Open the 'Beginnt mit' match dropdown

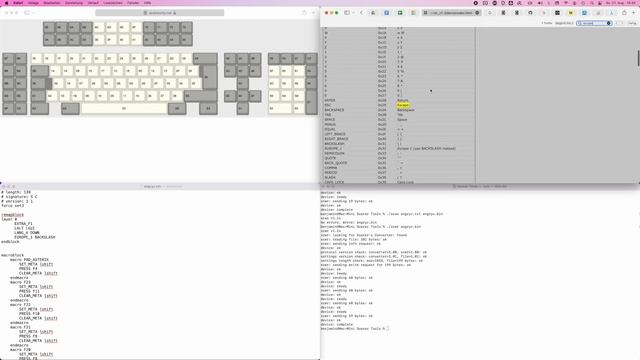click(x=564, y=23)
